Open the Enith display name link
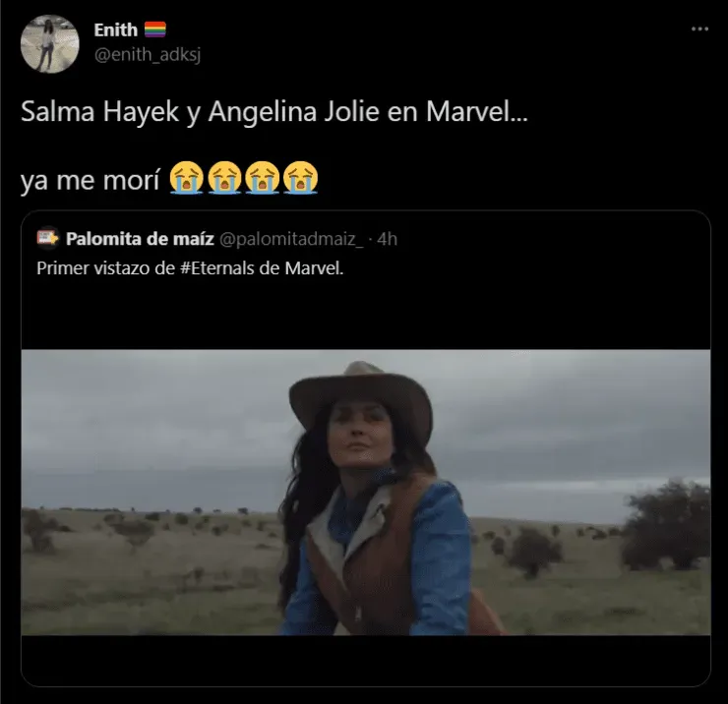728x704 pixels. point(115,30)
